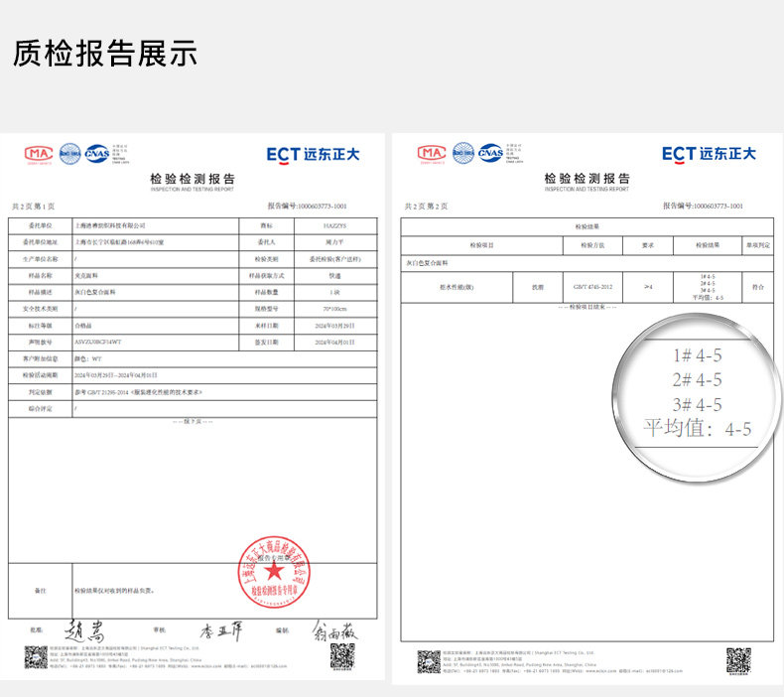784x697 pixels.
Task: Click bottom-right QR code on page 1
Action: [x=342, y=656]
